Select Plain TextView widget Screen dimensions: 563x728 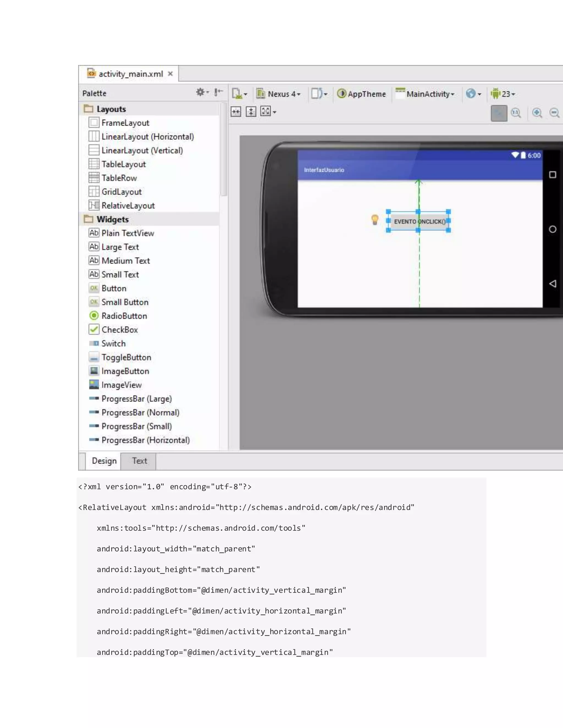[121, 233]
